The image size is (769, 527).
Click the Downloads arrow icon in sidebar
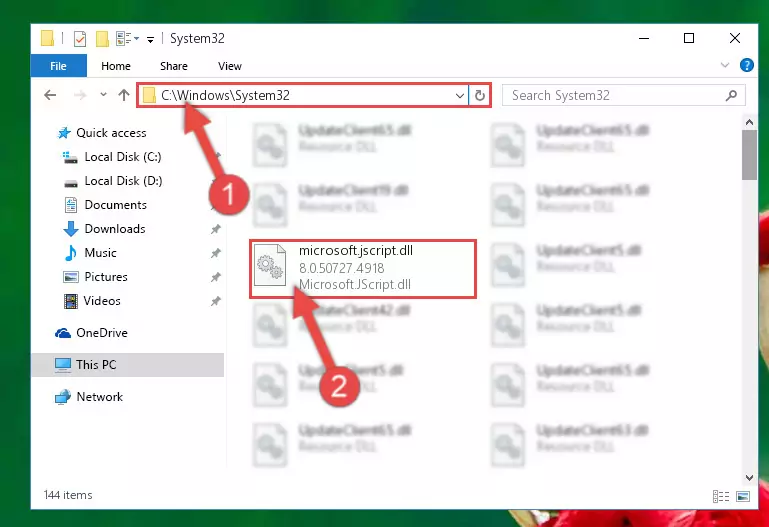tap(71, 229)
